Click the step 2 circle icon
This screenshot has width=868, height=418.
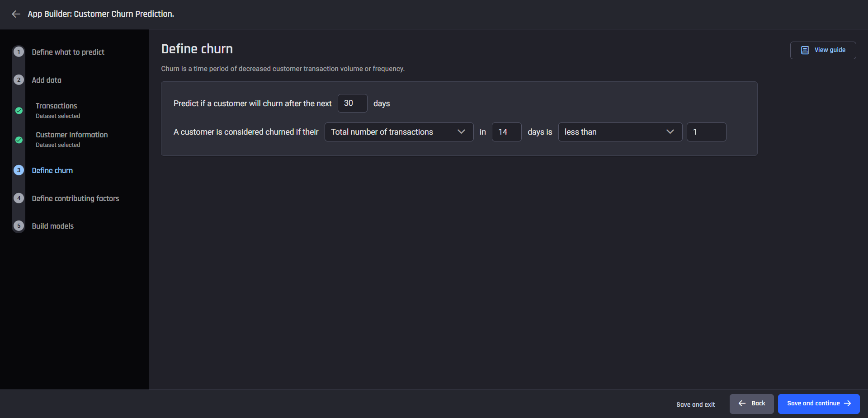pos(19,80)
